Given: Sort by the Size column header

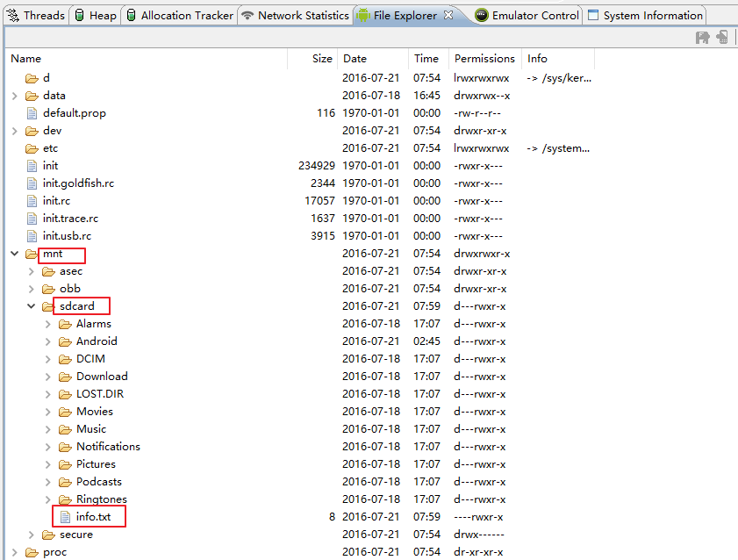Looking at the screenshot, I should point(312,59).
